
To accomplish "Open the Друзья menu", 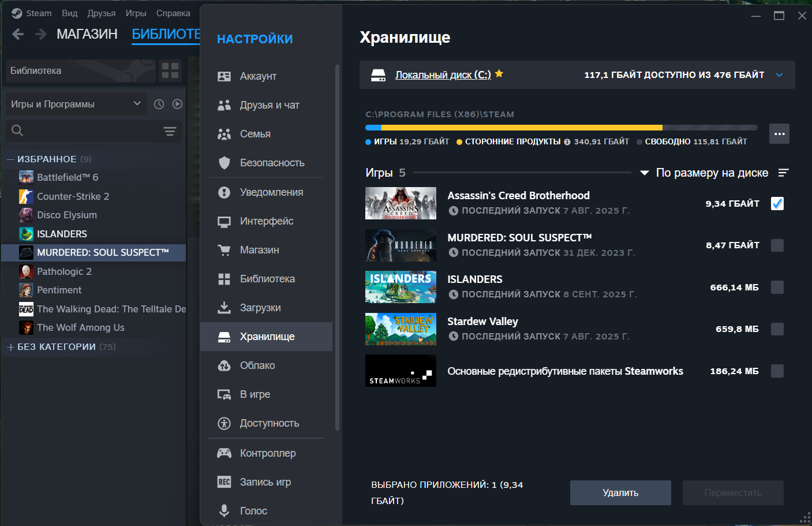I will (102, 13).
